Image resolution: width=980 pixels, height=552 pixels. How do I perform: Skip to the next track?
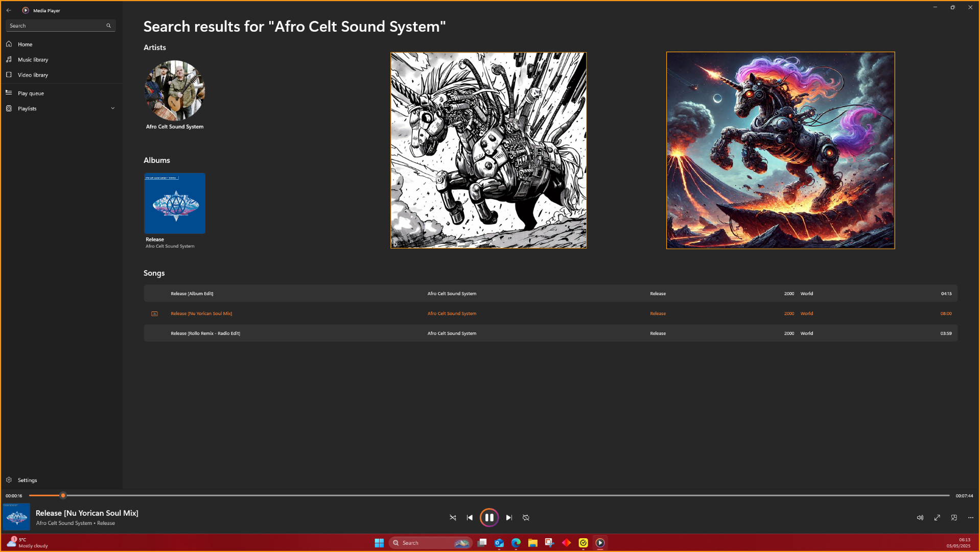click(509, 517)
